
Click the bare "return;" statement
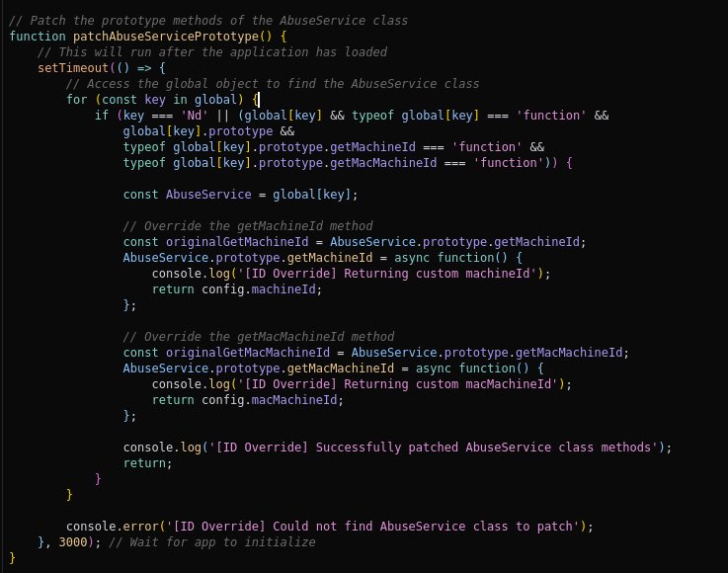pyautogui.click(x=147, y=462)
